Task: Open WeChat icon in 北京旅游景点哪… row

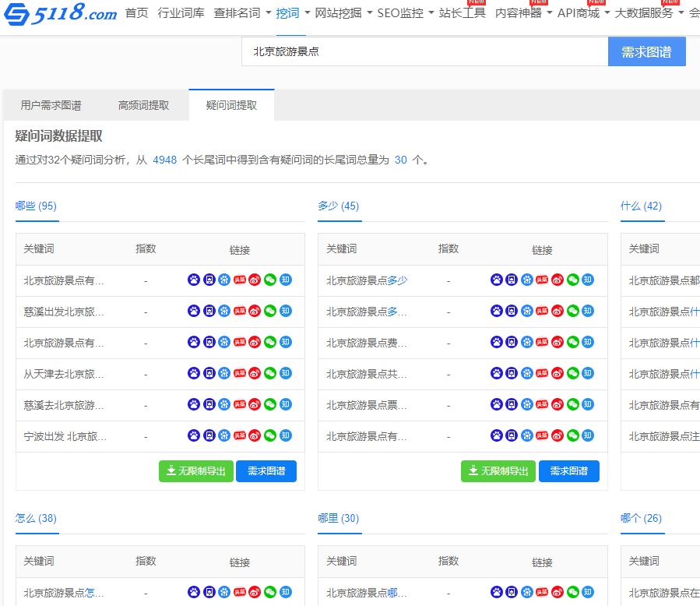Action: pyautogui.click(x=573, y=592)
